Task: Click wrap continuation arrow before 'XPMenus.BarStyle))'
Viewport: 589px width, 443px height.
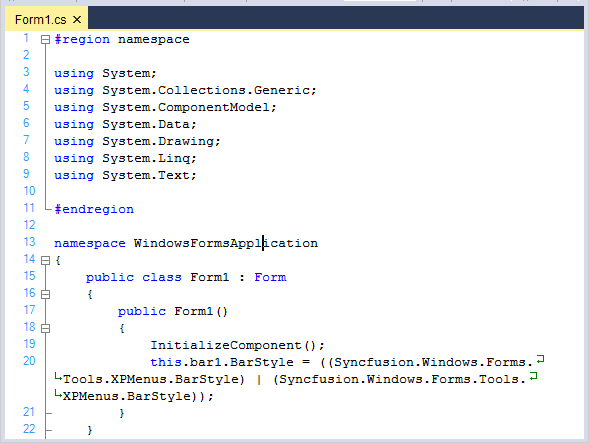Action: coord(58,393)
